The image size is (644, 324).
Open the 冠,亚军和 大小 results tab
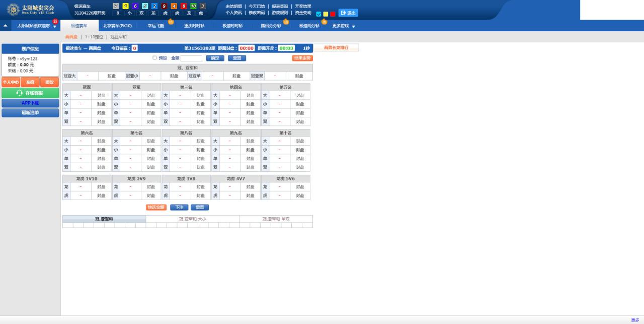click(192, 219)
